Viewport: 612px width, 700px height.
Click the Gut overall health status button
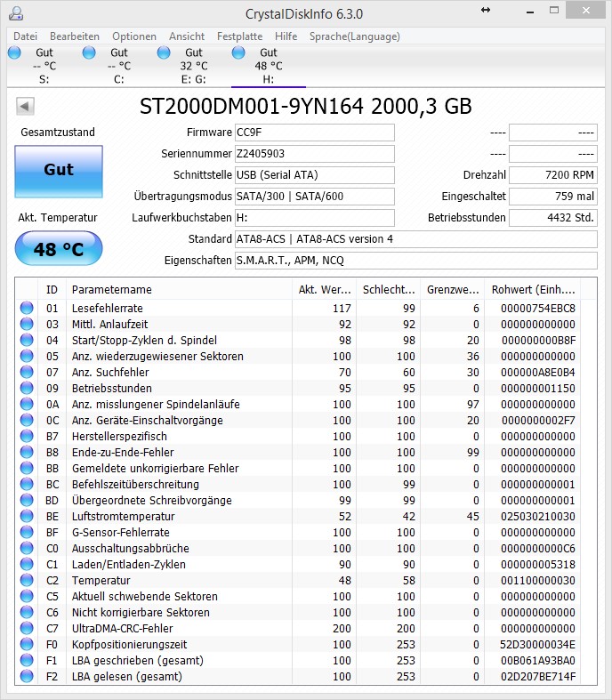[59, 172]
